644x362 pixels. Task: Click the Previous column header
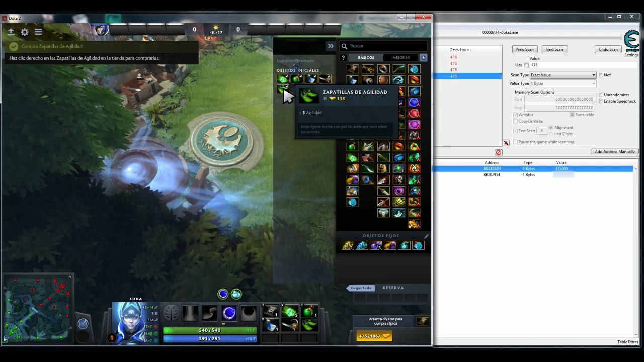pyautogui.click(x=459, y=50)
